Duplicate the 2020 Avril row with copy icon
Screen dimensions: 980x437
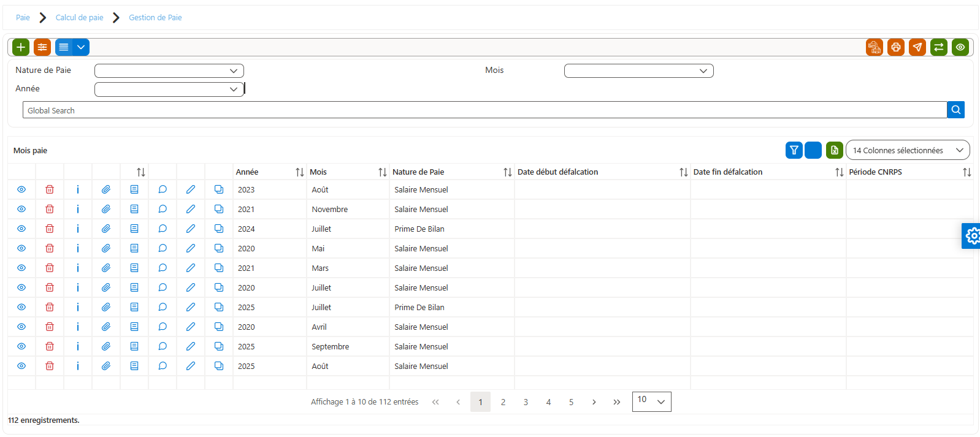click(219, 327)
